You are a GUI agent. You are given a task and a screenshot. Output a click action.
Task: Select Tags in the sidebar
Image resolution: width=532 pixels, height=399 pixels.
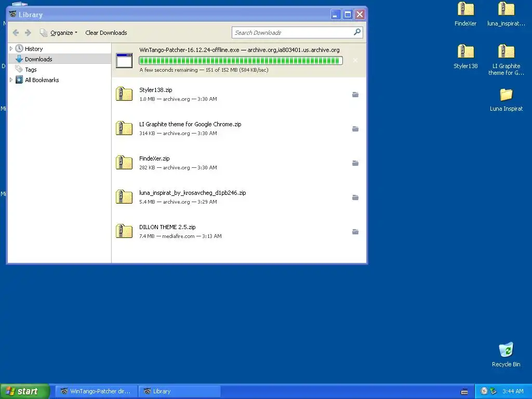(31, 70)
